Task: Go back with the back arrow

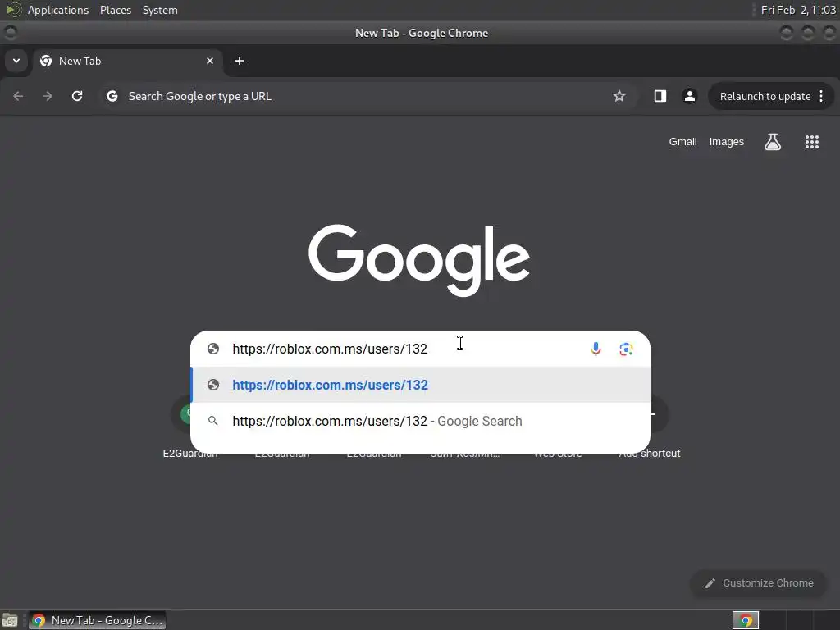Action: pos(18,96)
